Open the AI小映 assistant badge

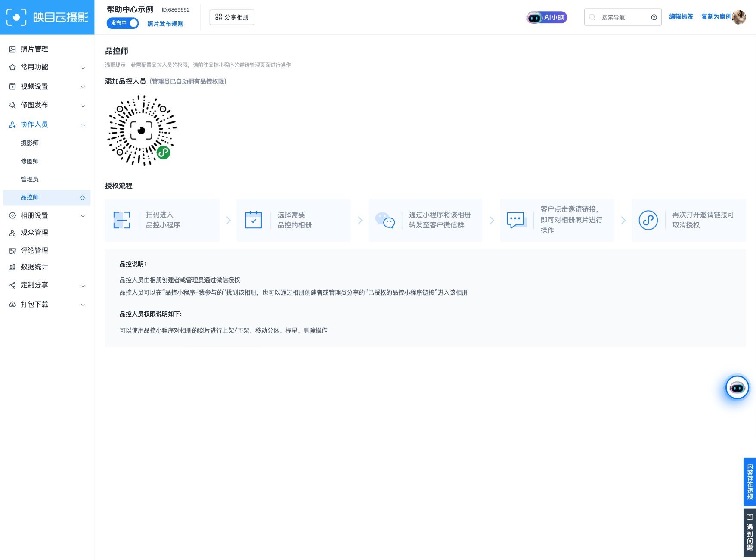point(547,17)
